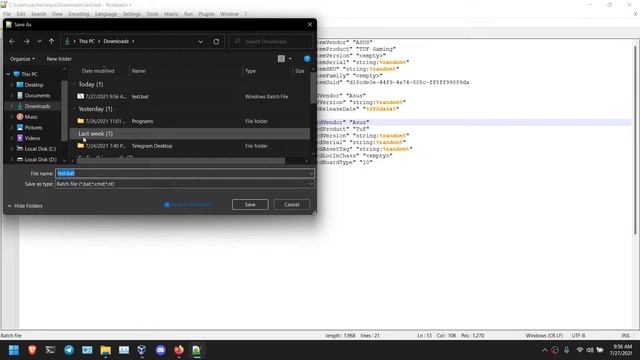Click the Cancel button

(x=292, y=204)
